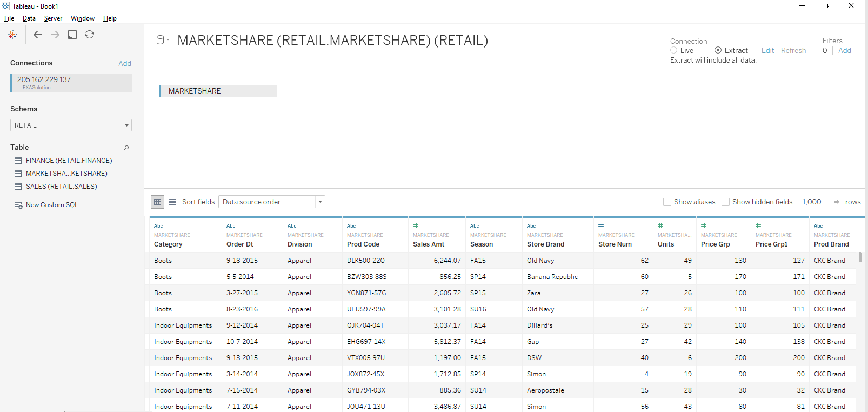Open the data source cylinder icon menu
The width and height of the screenshot is (868, 412).
point(162,40)
